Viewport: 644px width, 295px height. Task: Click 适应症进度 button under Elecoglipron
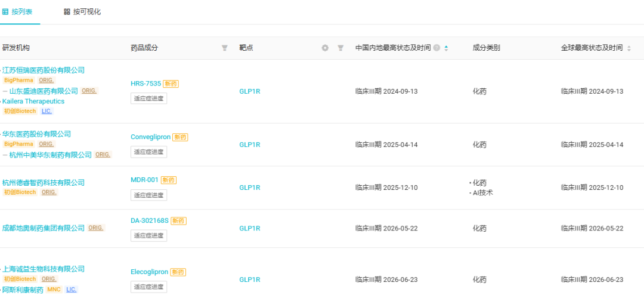[148, 287]
